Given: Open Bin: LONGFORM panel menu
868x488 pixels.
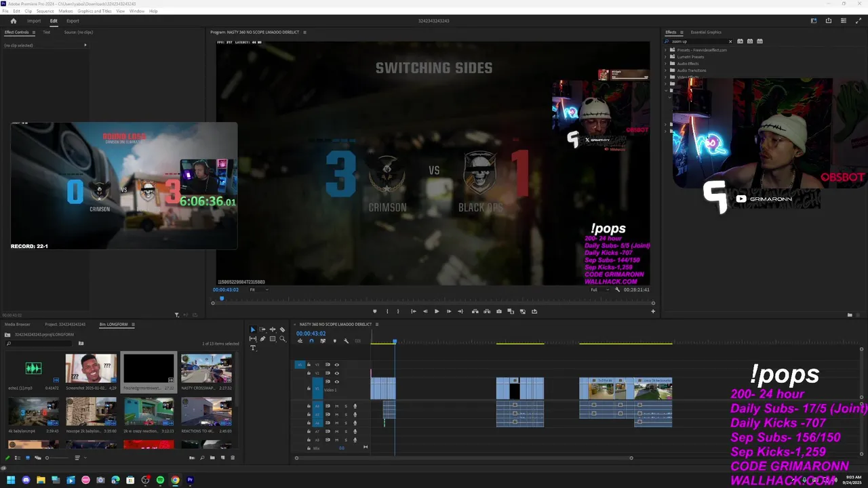Looking at the screenshot, I should click(133, 324).
